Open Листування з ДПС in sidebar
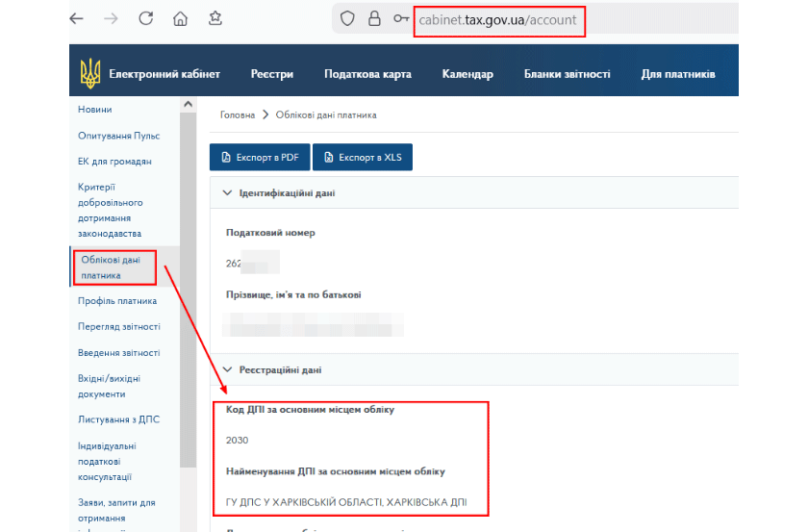 [x=118, y=419]
